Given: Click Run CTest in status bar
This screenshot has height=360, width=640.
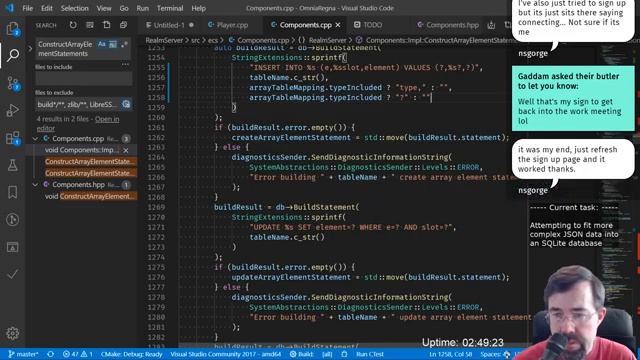Looking at the screenshot, I should pyautogui.click(x=369, y=354).
